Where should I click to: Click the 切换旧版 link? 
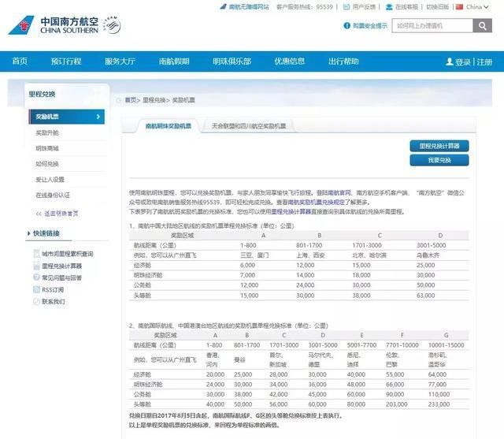coord(437,7)
